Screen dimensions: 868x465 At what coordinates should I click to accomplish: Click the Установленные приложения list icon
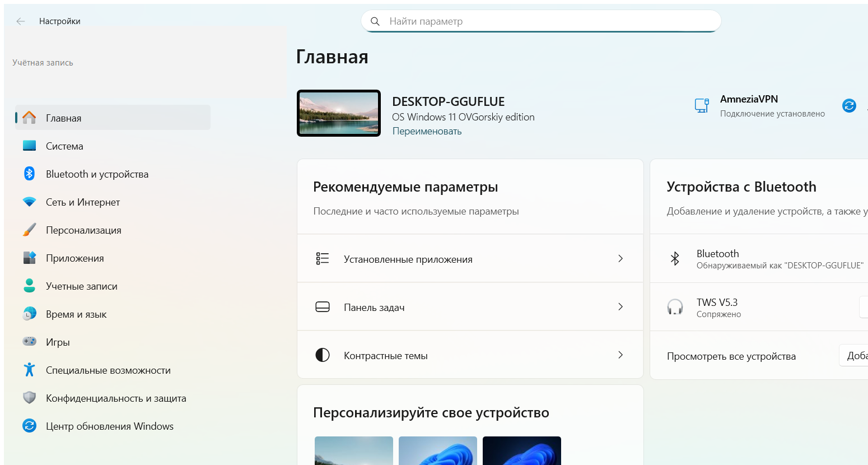(323, 258)
